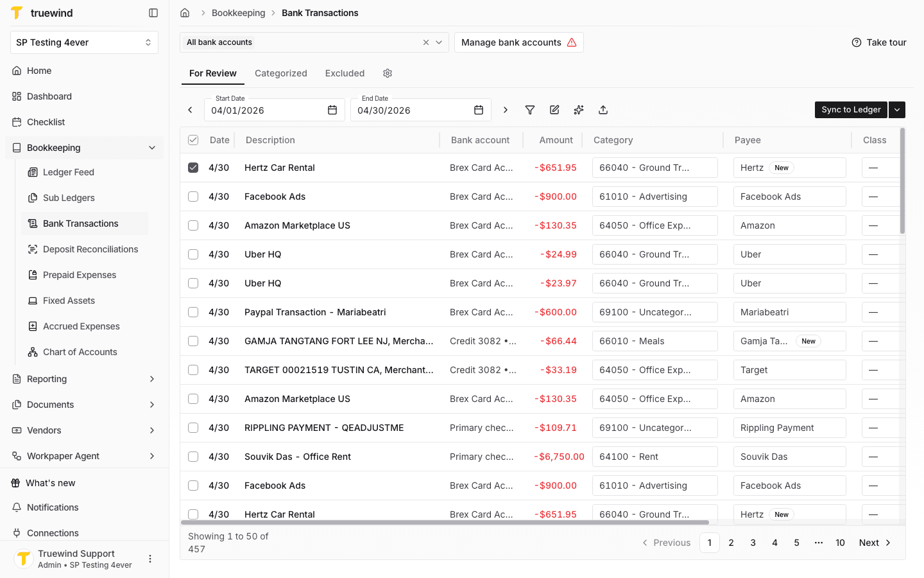
Task: Open the filter funnel icon
Action: [530, 110]
